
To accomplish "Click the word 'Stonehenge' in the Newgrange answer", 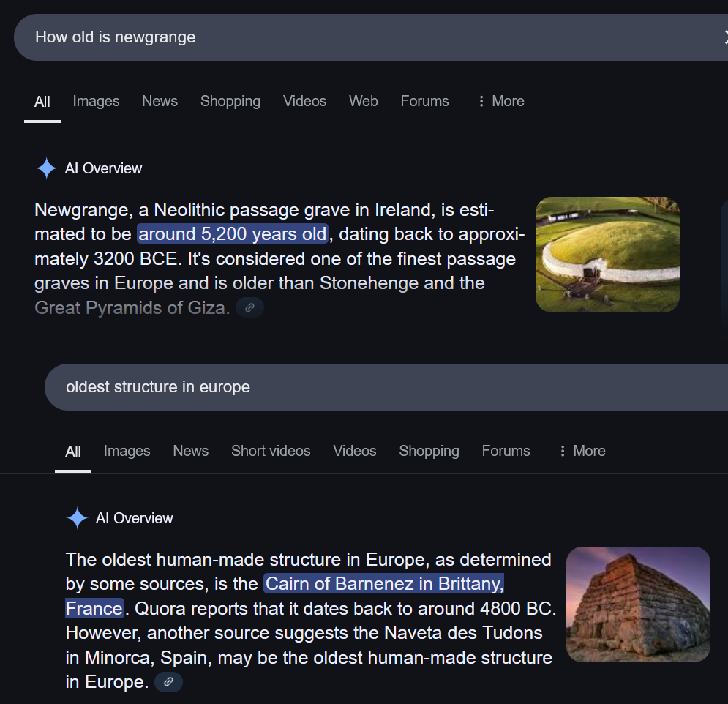I will pos(369,282).
